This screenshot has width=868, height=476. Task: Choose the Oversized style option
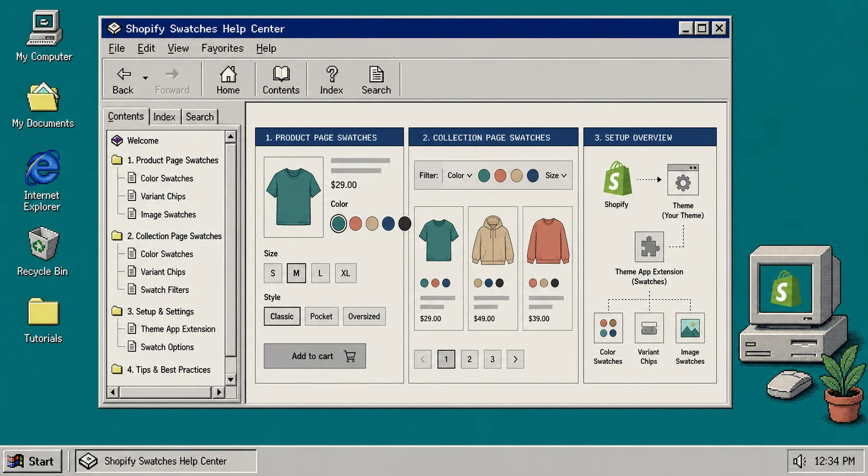coord(364,316)
